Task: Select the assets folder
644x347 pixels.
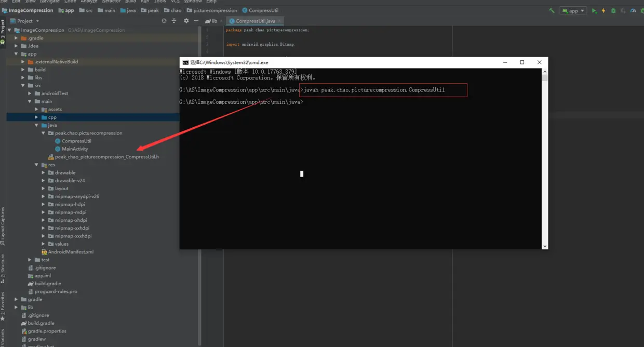Action: (x=51, y=110)
